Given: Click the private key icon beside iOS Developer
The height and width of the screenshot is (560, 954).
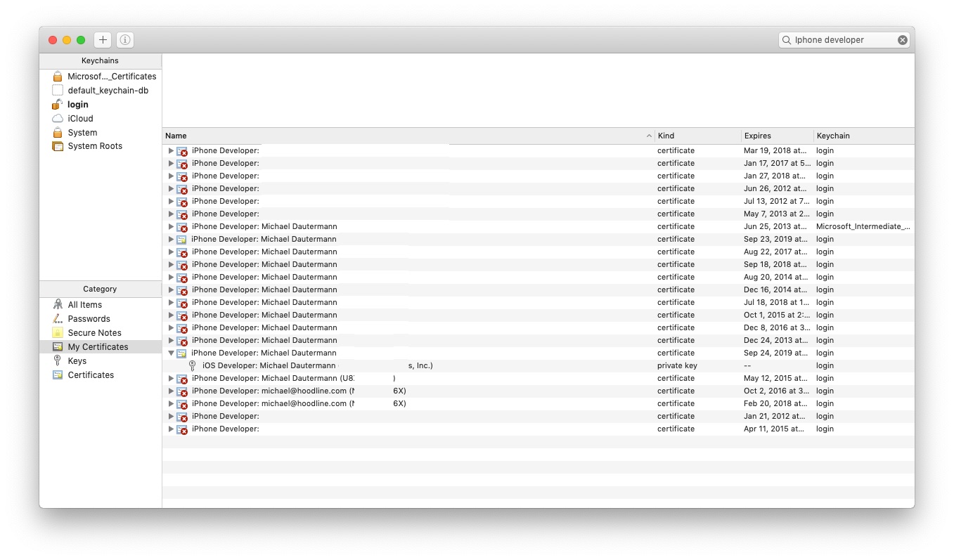Looking at the screenshot, I should coord(193,365).
